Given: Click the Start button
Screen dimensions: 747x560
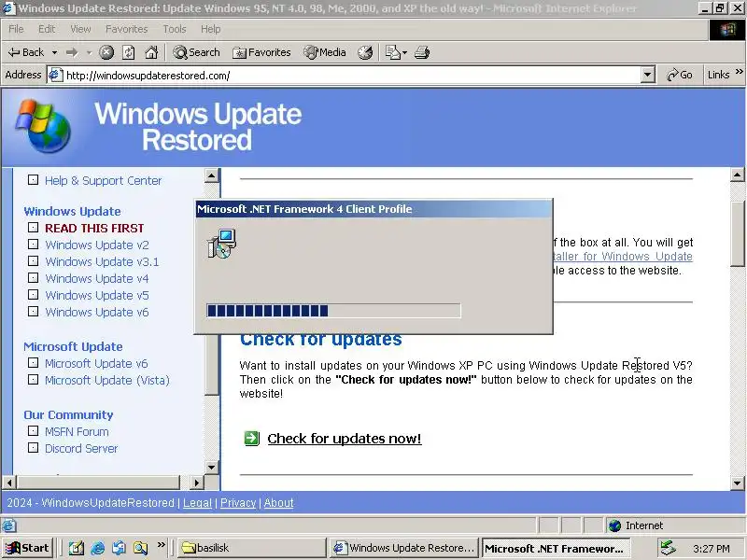Looking at the screenshot, I should coord(27,548).
